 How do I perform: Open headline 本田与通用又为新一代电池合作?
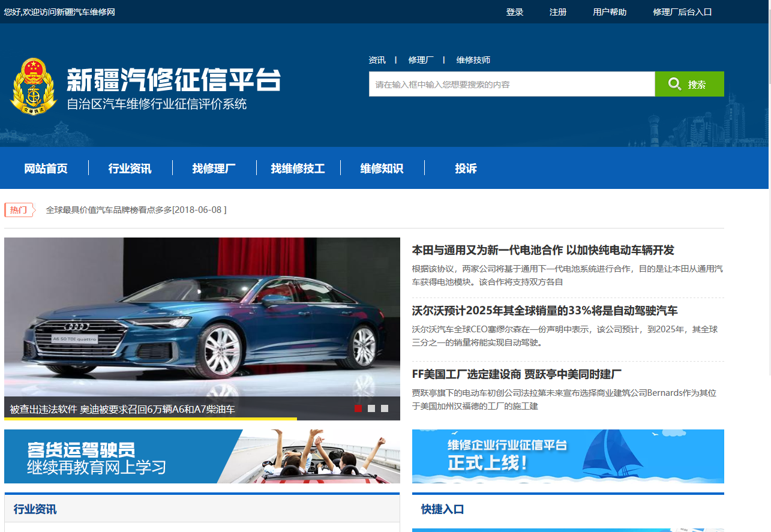[543, 250]
